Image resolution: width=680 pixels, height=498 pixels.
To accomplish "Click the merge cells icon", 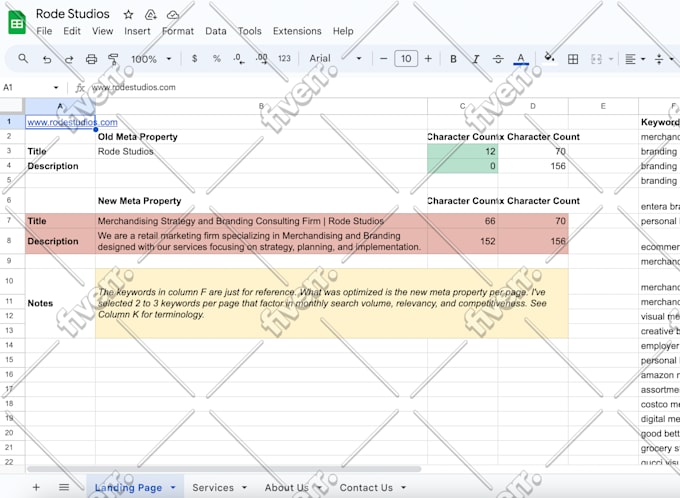I will (596, 59).
